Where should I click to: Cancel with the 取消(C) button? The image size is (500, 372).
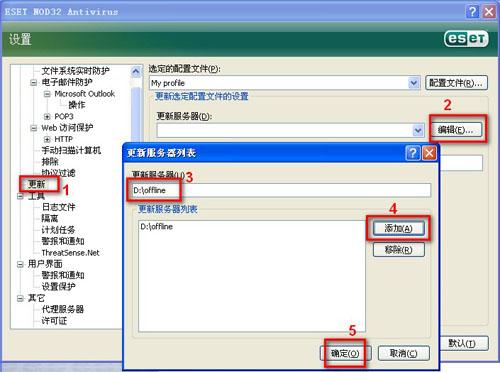[404, 353]
